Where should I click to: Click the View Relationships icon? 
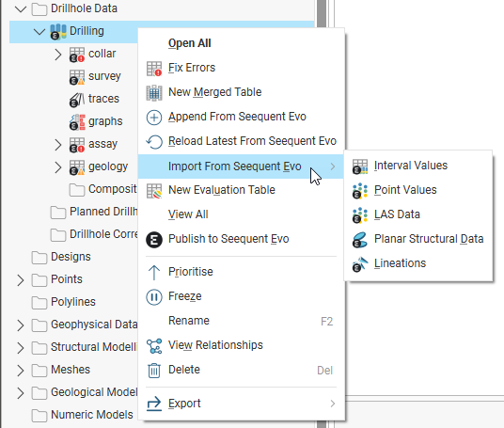click(x=154, y=346)
